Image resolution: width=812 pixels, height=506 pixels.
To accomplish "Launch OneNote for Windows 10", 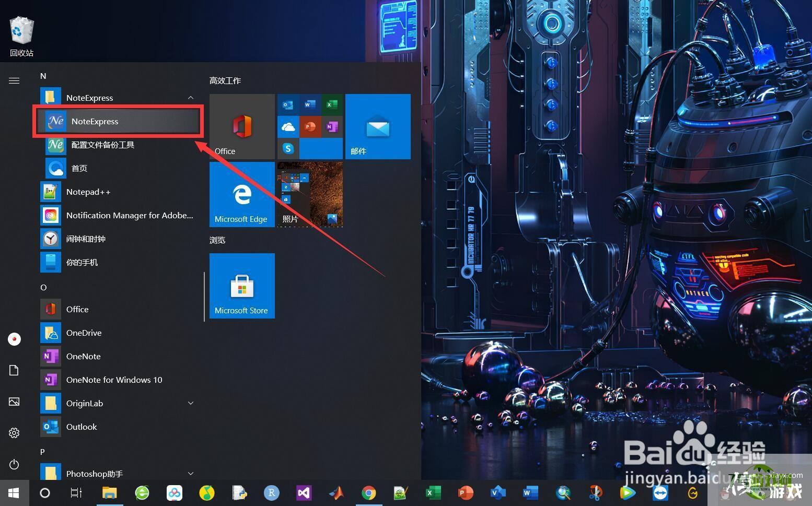I will [x=118, y=380].
